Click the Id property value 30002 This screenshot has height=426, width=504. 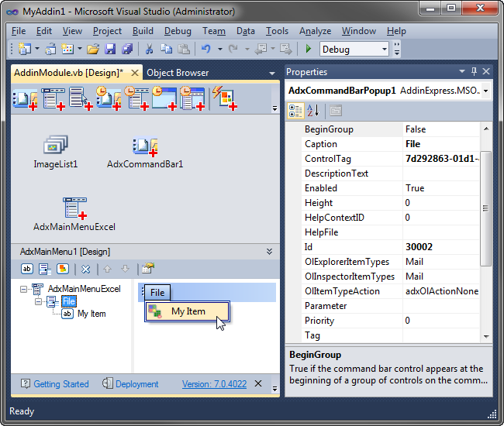(x=440, y=247)
